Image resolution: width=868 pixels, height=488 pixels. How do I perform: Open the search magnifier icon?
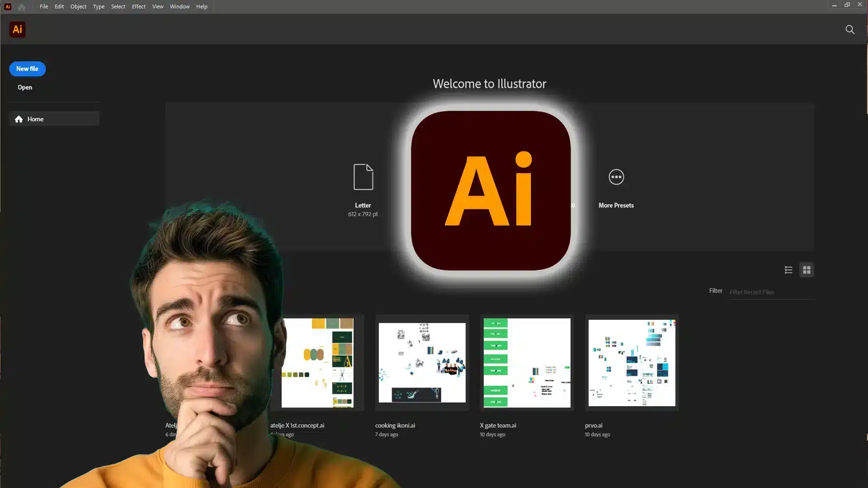point(850,30)
